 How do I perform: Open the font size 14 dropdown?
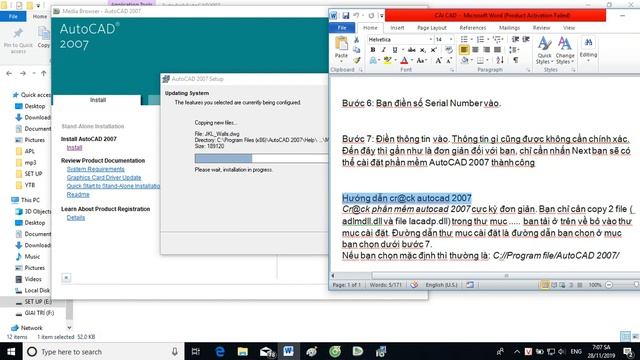point(451,39)
